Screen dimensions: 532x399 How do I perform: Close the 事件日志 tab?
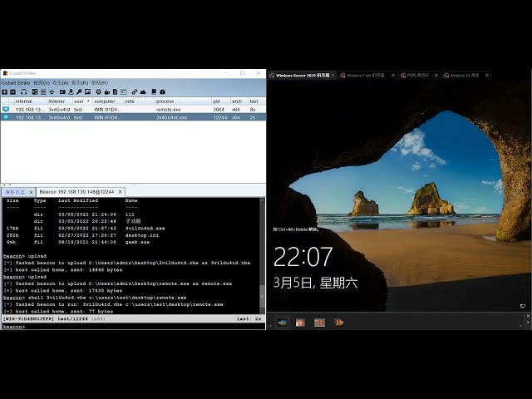click(x=31, y=192)
